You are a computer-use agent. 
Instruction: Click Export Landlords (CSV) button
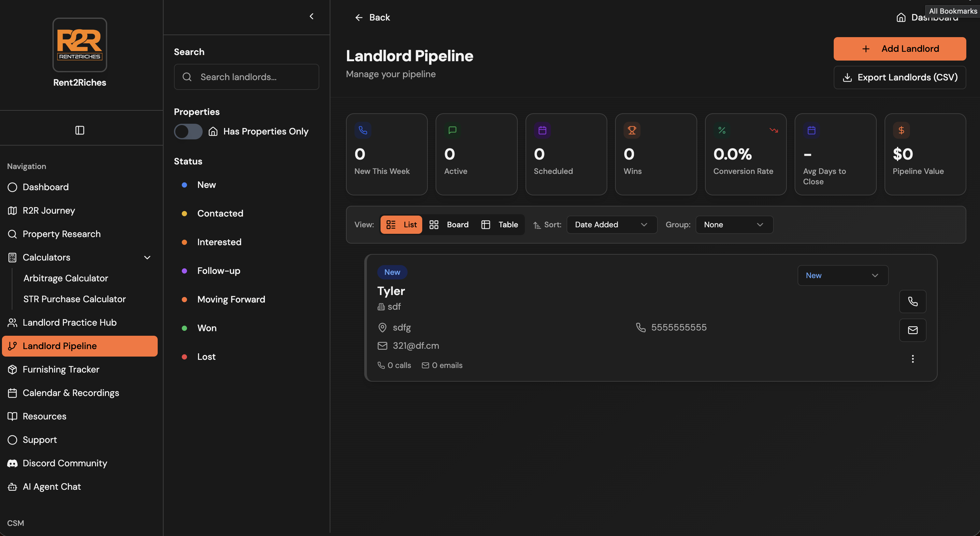pos(899,78)
